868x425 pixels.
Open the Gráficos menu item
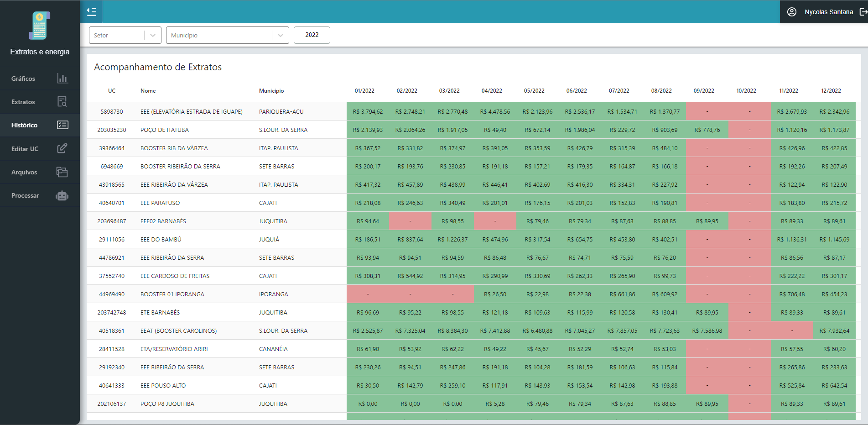point(23,79)
